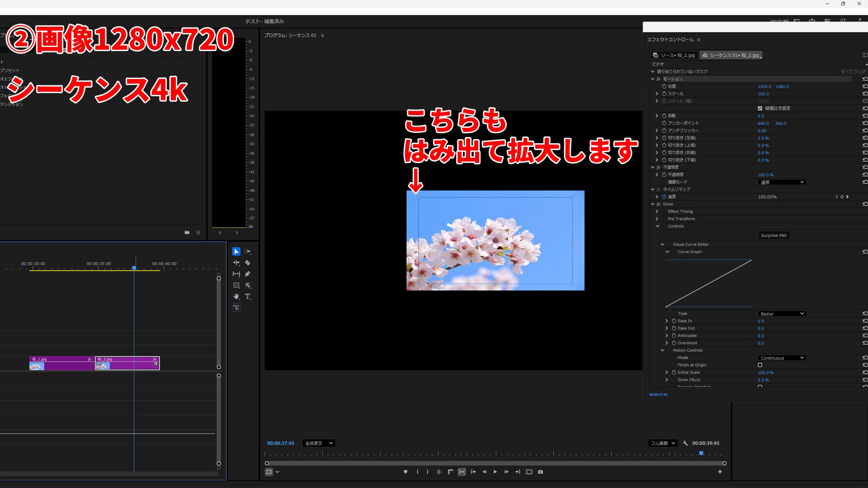Screen dimensions: 868x488
Task: Select the Pen tool
Action: pos(248,274)
